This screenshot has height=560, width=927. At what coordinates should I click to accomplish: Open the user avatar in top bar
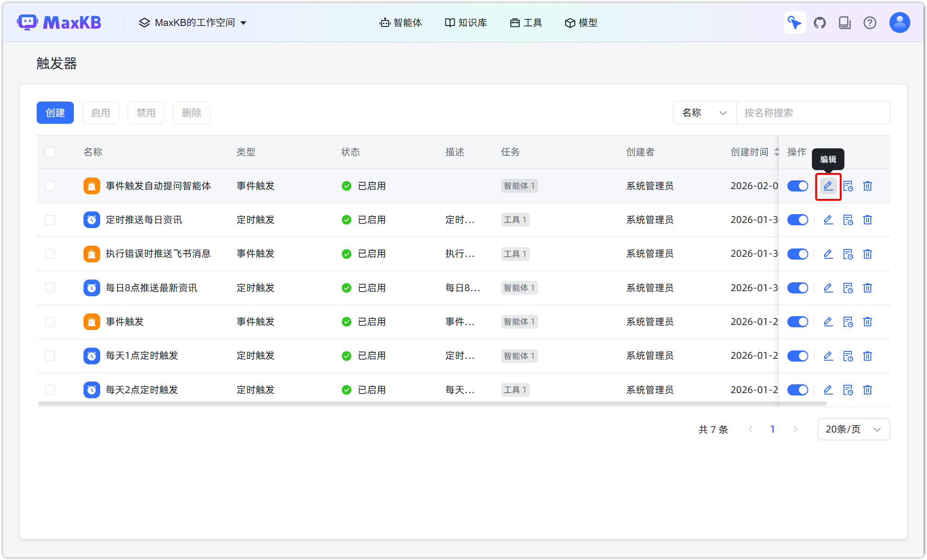(899, 22)
